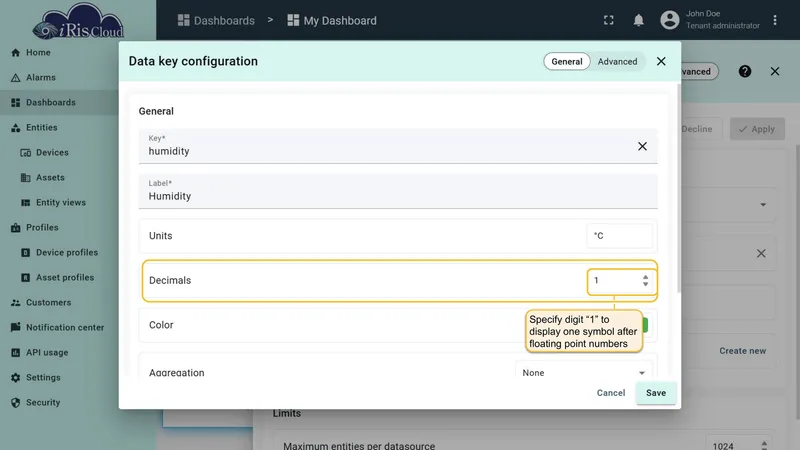Image resolution: width=800 pixels, height=450 pixels.
Task: Switch to Advanced toggle in dialog
Action: pos(617,61)
